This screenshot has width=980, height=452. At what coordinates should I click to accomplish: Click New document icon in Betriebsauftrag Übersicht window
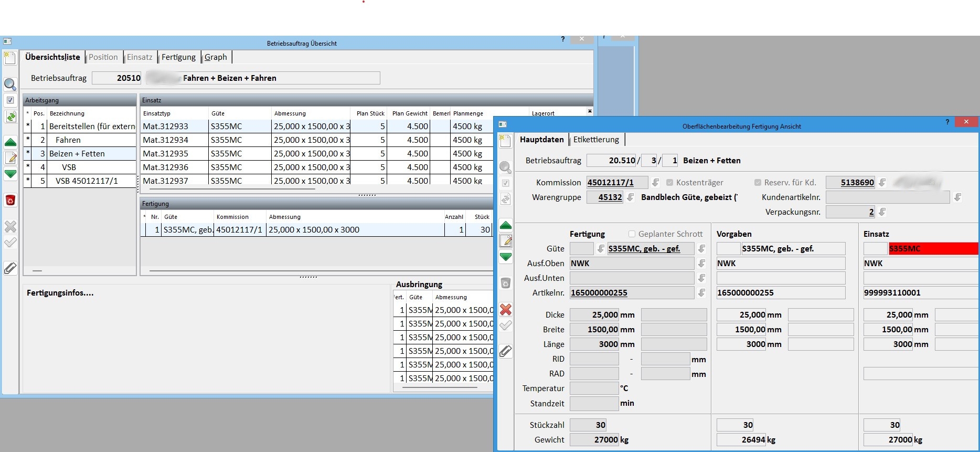pyautogui.click(x=10, y=58)
